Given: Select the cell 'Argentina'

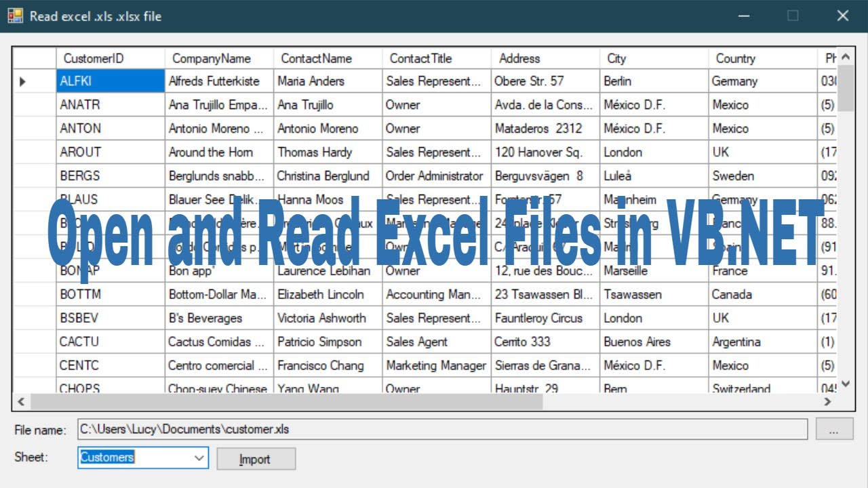Looking at the screenshot, I should [x=763, y=342].
